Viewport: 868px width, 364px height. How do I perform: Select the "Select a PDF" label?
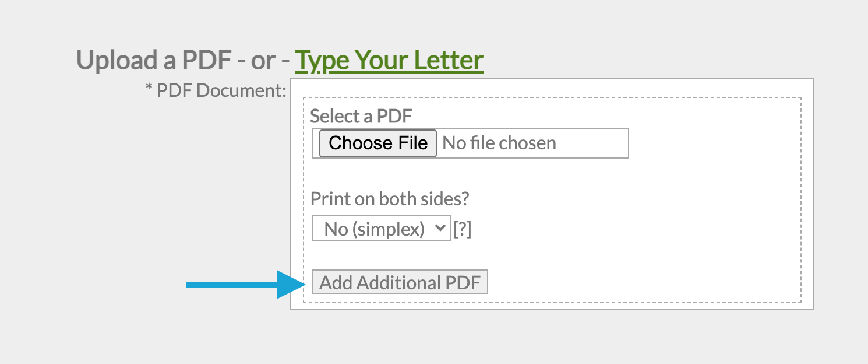(x=361, y=116)
